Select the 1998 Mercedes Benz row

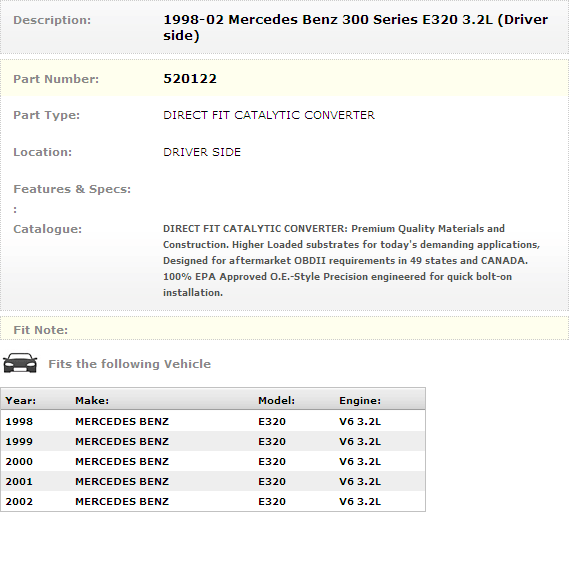[x=213, y=421]
